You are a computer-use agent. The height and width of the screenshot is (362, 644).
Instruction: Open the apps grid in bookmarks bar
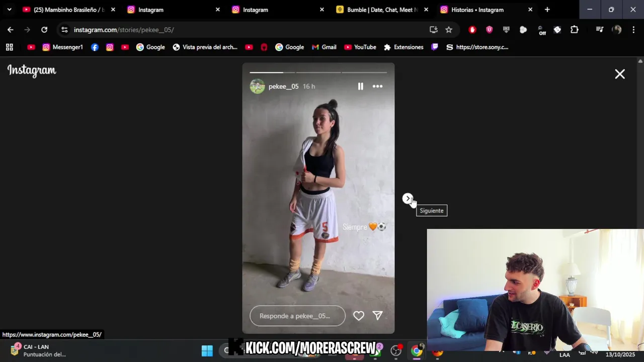point(9,47)
